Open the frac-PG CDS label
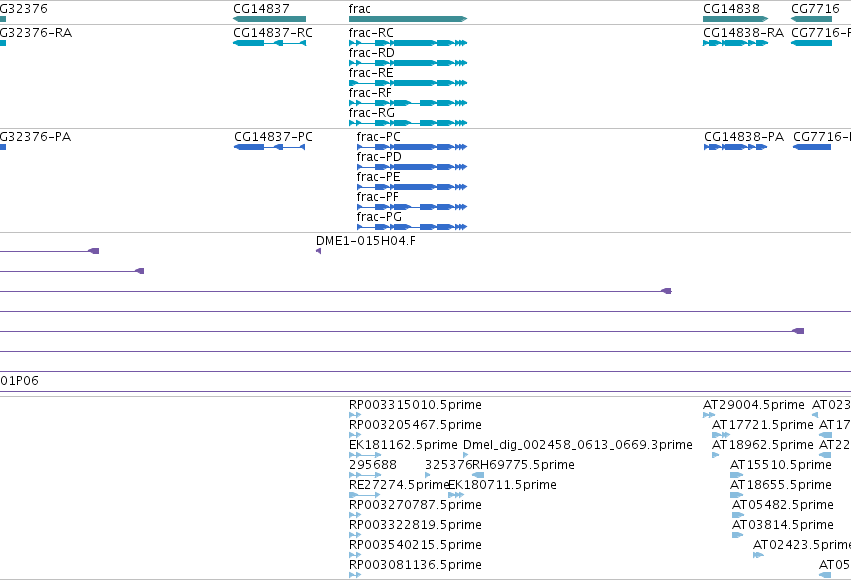 point(379,216)
